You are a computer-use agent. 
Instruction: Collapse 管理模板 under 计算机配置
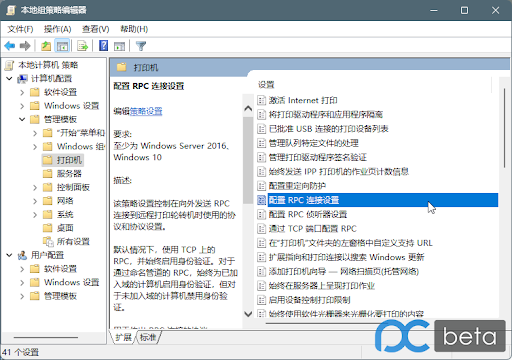pos(22,119)
